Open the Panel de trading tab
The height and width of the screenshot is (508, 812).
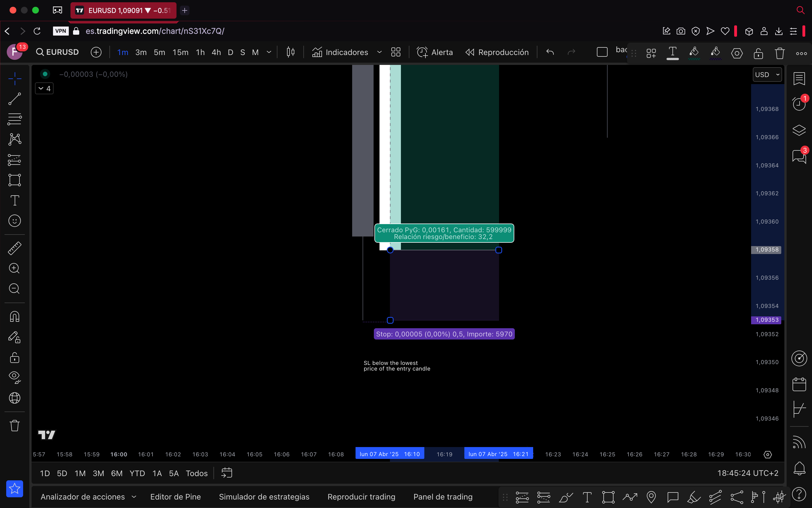point(443,497)
